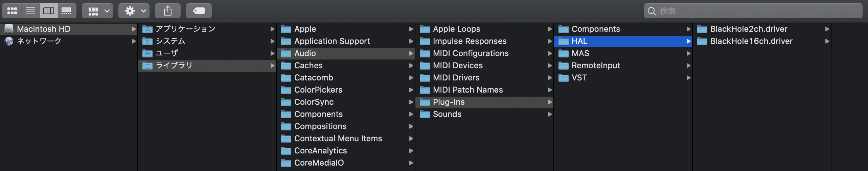
Task: Select column view mode button
Action: (x=49, y=11)
